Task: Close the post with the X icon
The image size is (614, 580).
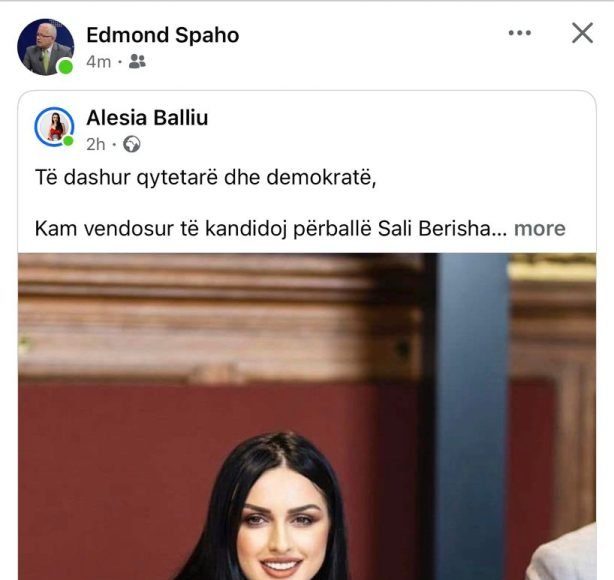Action: tap(582, 33)
